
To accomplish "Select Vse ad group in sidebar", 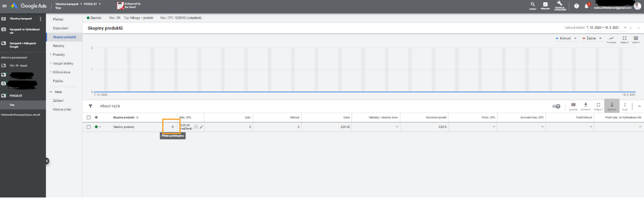I will [12, 105].
